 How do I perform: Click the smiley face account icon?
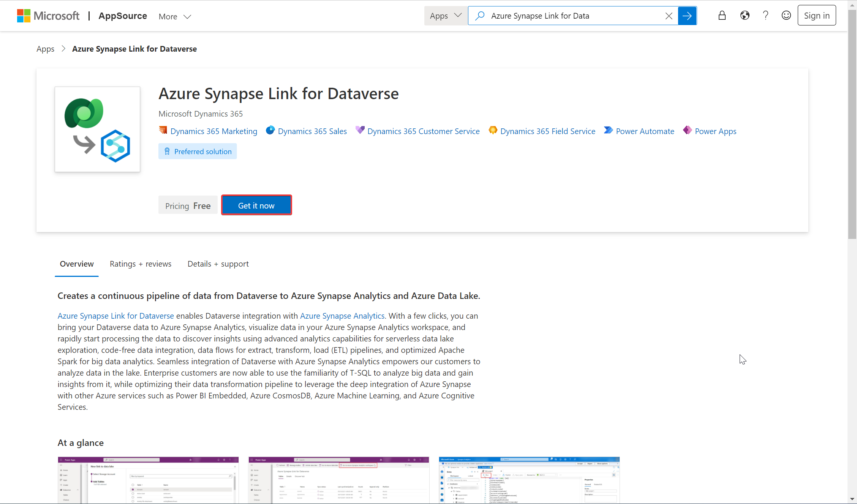click(787, 16)
